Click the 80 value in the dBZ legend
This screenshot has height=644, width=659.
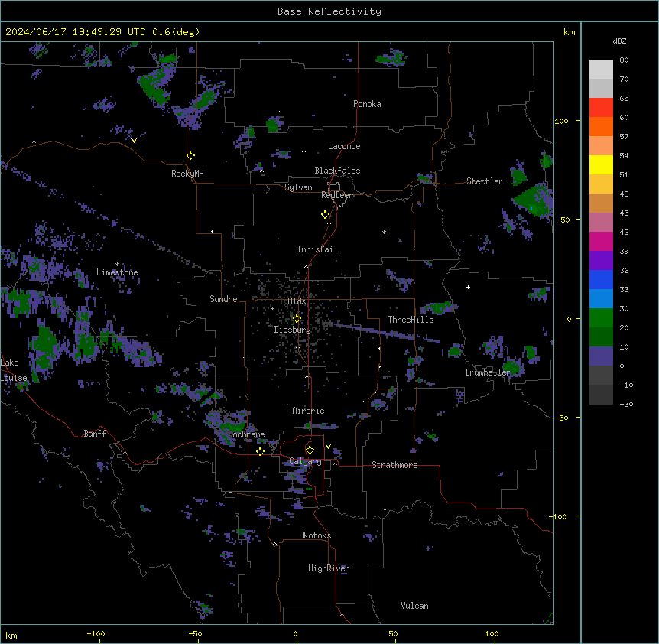click(624, 60)
